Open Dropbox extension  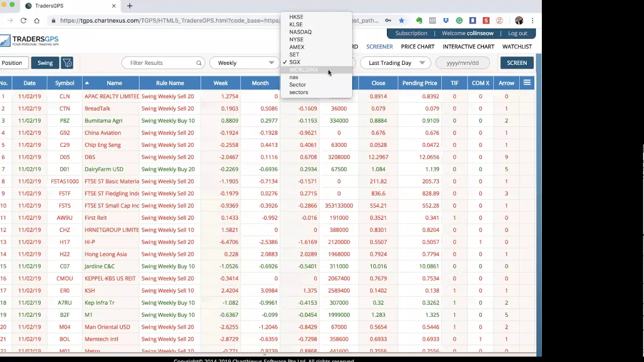446,21
